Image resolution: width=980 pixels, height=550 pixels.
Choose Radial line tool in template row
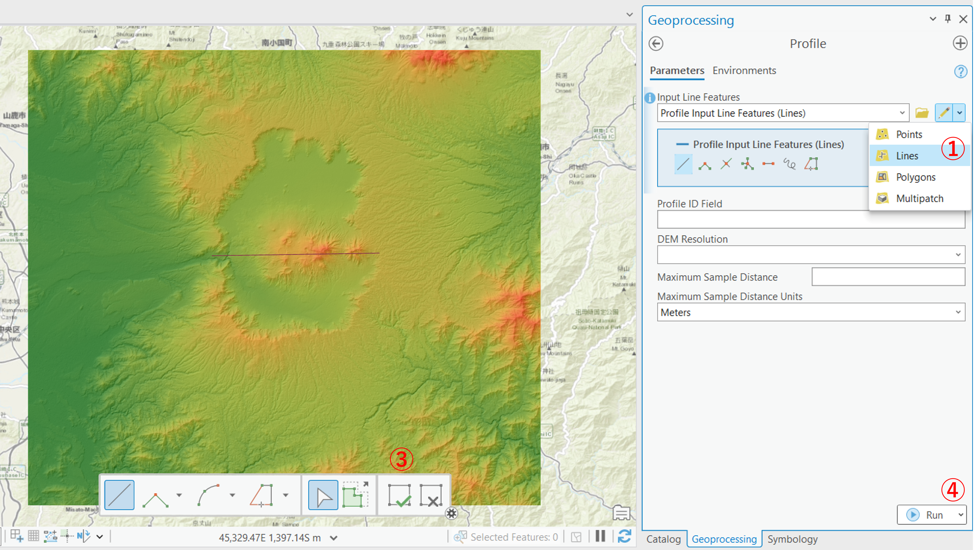(x=747, y=164)
